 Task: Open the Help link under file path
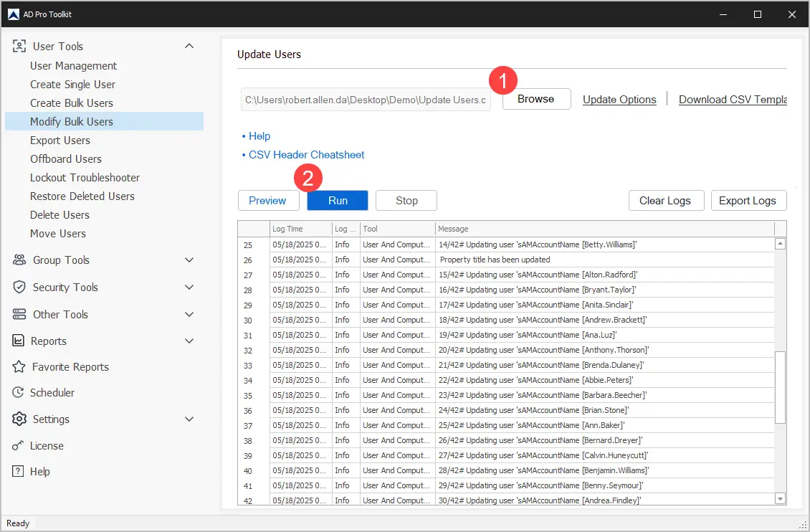click(259, 136)
